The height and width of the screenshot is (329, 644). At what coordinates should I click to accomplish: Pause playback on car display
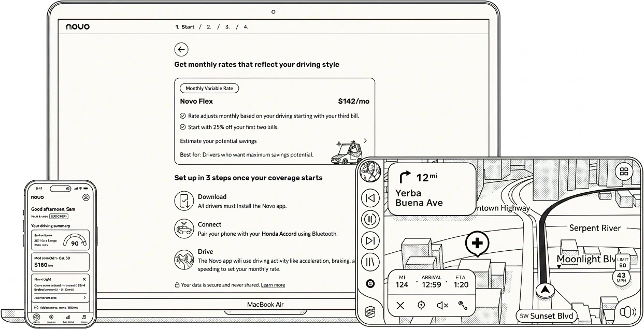pos(370,219)
